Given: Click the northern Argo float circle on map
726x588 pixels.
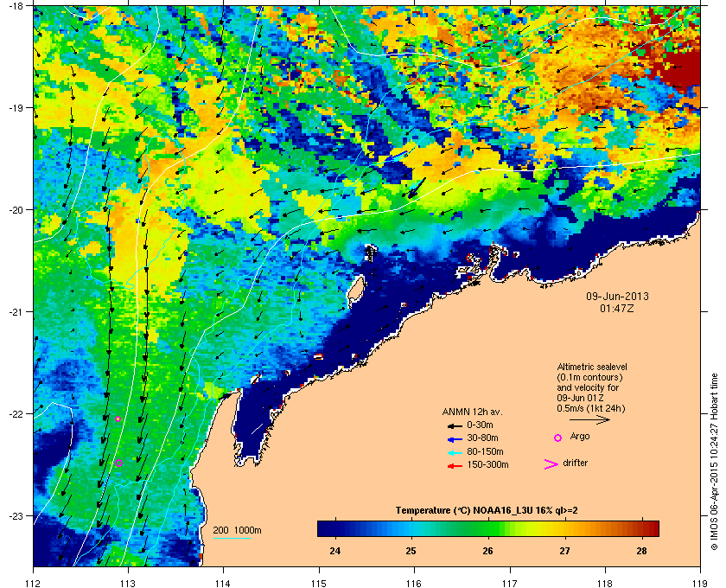Looking at the screenshot, I should pos(118,419).
